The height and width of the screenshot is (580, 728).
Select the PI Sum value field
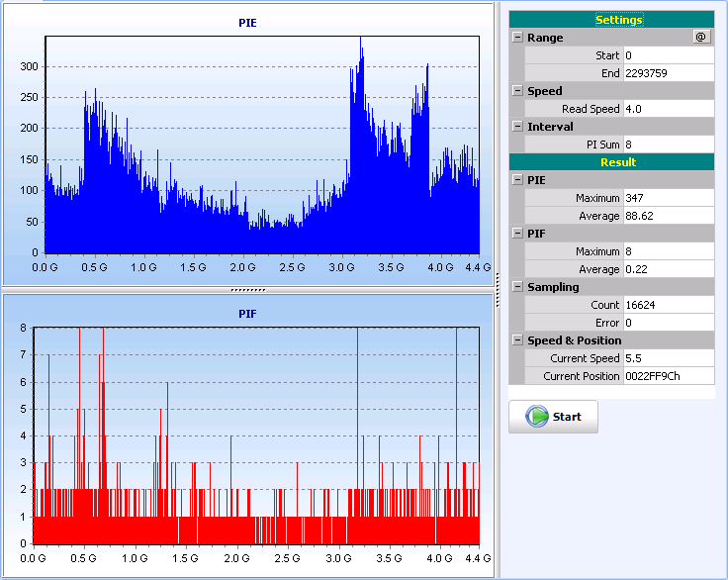(668, 145)
